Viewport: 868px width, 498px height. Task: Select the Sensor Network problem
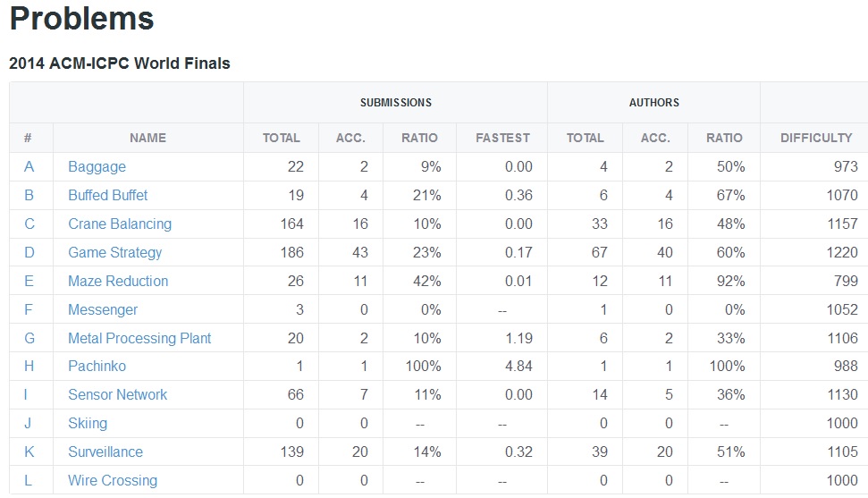(117, 394)
